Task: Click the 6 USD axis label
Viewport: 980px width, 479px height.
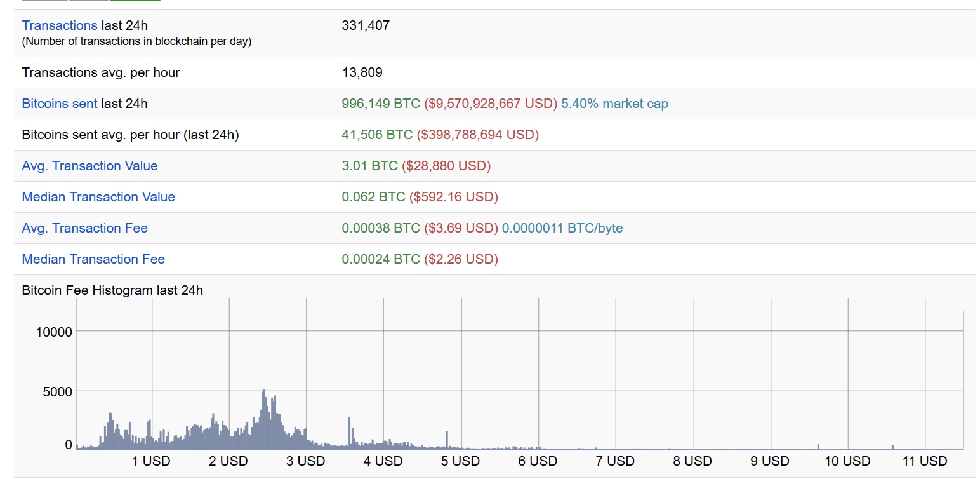Action: click(x=538, y=461)
